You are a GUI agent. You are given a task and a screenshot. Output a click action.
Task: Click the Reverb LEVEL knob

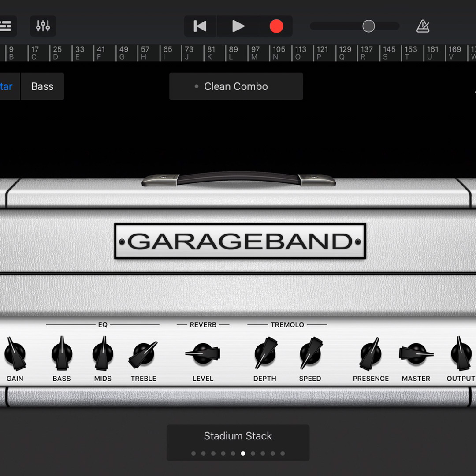point(203,353)
